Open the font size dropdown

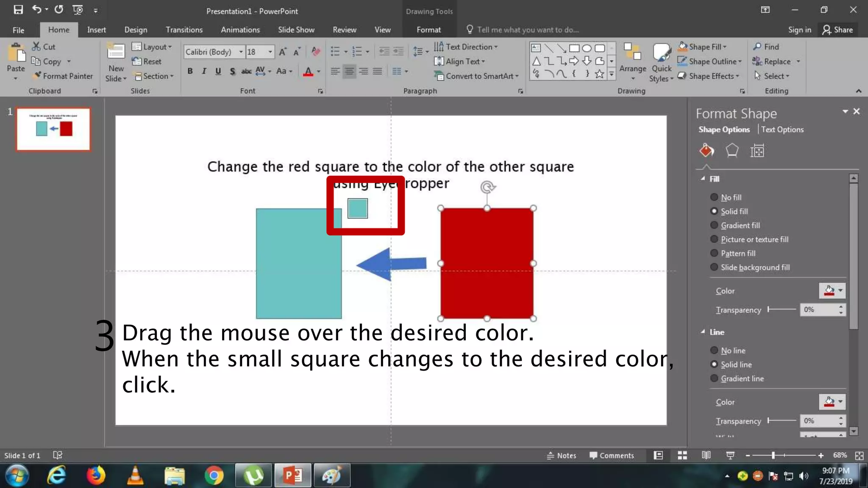(x=270, y=52)
